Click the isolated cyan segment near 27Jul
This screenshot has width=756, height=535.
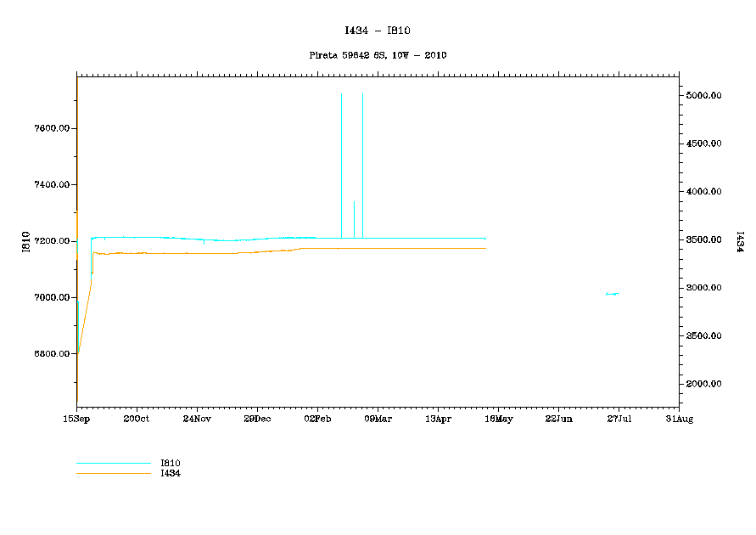(x=612, y=294)
